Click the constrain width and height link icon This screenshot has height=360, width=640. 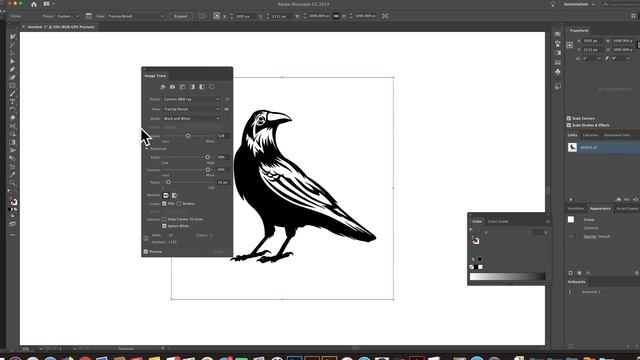336,16
